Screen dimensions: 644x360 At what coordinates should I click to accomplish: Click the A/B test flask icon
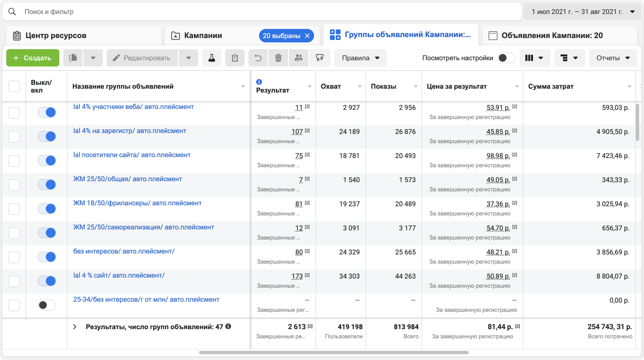pos(211,58)
